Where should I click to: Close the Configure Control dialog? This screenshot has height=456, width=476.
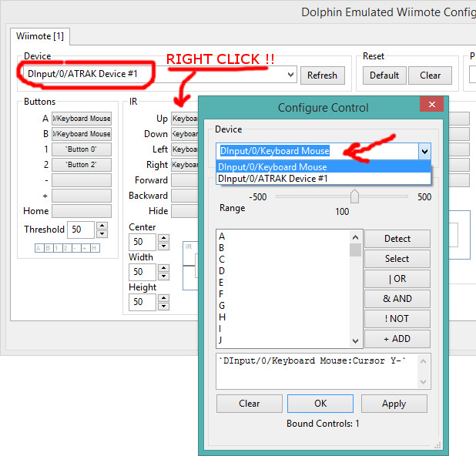429,107
